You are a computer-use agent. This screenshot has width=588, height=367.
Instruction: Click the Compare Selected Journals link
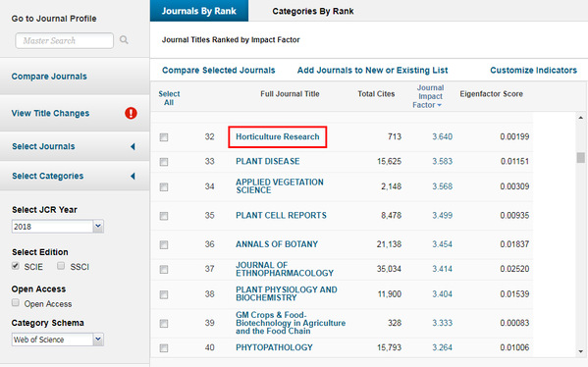click(x=219, y=70)
